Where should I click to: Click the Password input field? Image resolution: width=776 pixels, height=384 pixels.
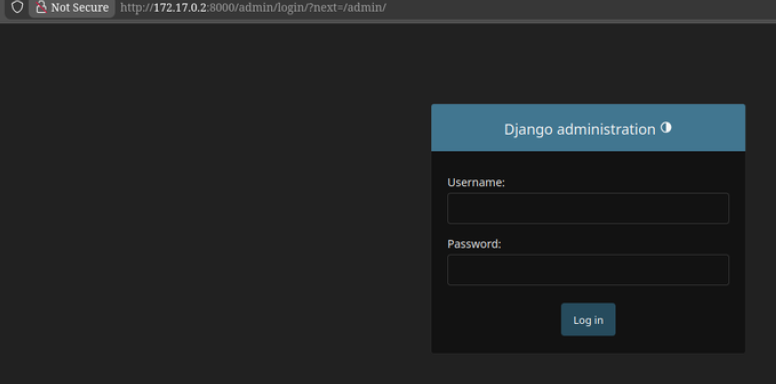[x=588, y=270]
